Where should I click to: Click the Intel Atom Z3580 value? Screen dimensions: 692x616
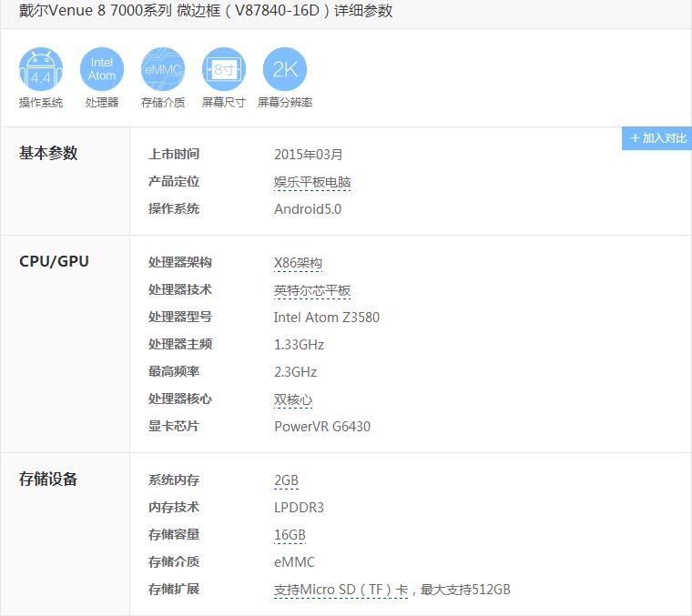point(327,318)
